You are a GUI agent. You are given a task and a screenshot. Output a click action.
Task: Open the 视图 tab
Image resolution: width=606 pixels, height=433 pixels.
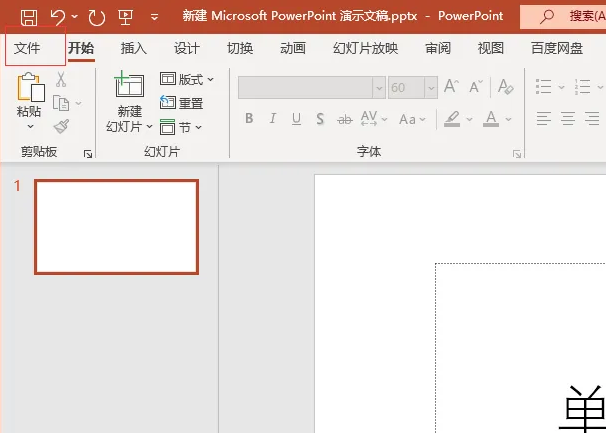click(491, 48)
